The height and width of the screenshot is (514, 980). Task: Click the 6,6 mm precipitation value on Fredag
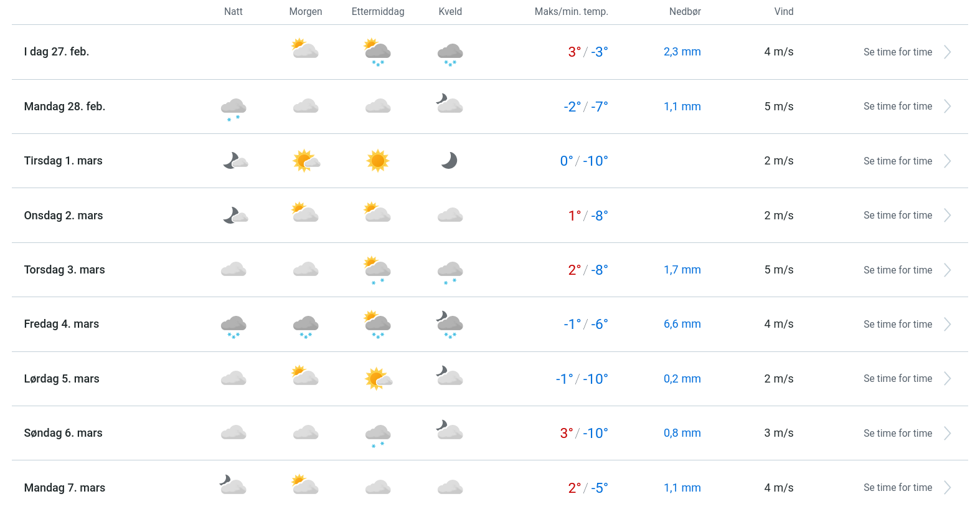[682, 324]
